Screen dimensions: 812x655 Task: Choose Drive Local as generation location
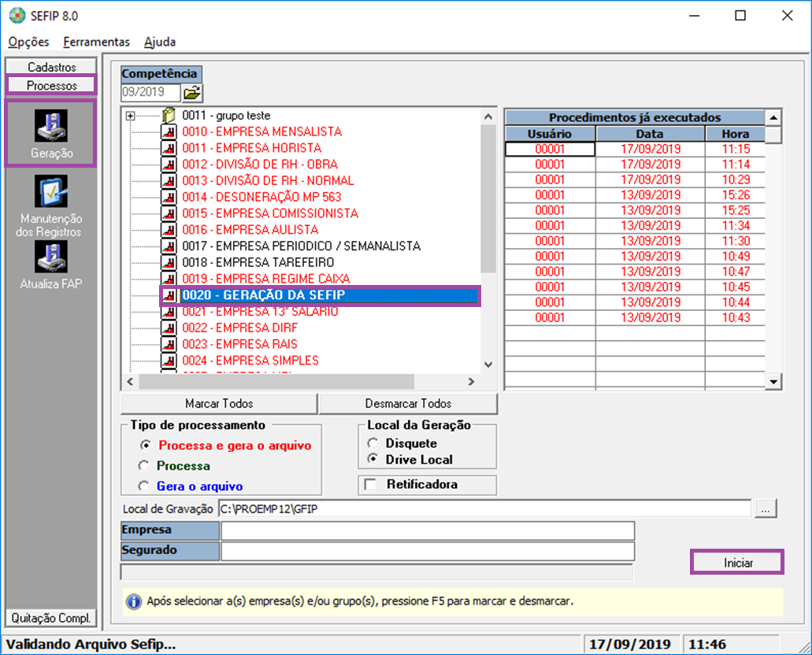click(373, 459)
